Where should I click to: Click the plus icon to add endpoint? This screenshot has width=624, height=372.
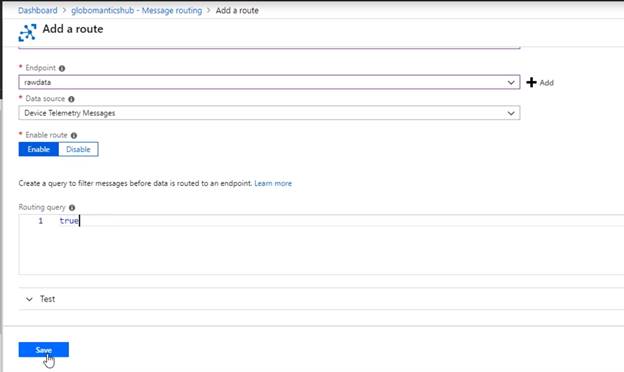531,82
